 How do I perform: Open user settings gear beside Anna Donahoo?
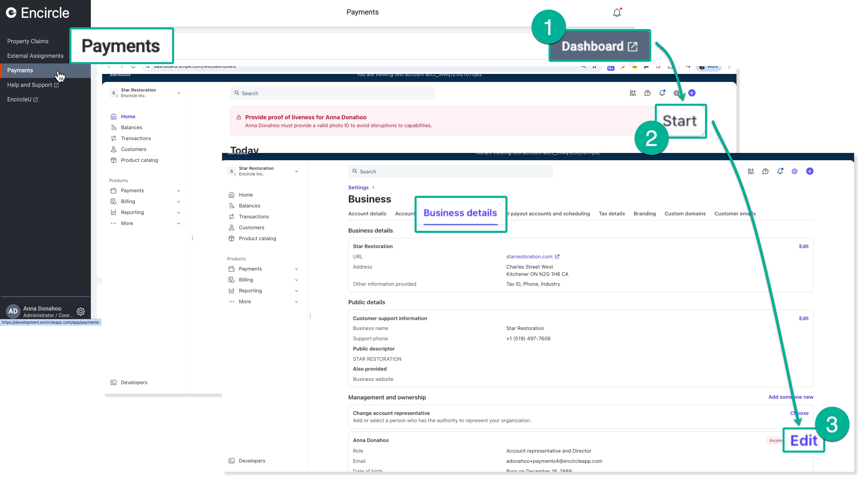pos(81,312)
